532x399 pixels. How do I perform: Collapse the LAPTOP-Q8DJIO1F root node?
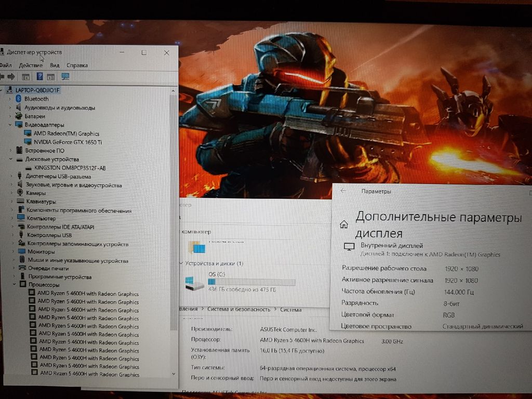[x=2, y=90]
